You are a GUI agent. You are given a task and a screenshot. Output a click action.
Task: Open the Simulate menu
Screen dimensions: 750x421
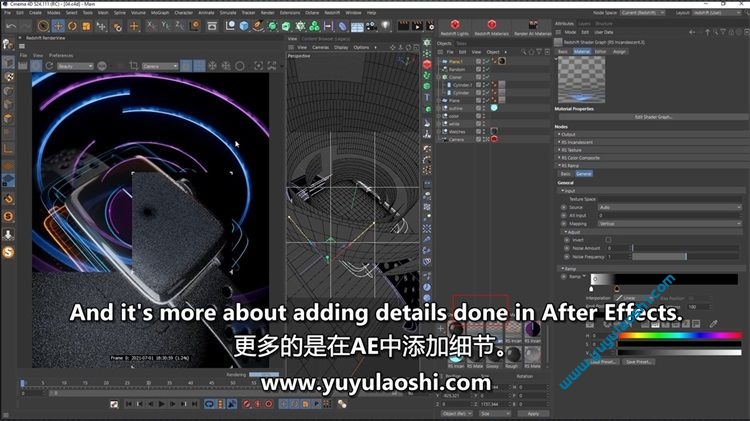point(228,13)
